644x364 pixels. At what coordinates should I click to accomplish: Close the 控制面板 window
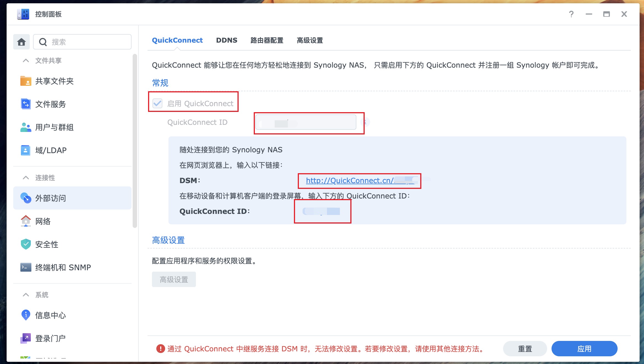624,14
